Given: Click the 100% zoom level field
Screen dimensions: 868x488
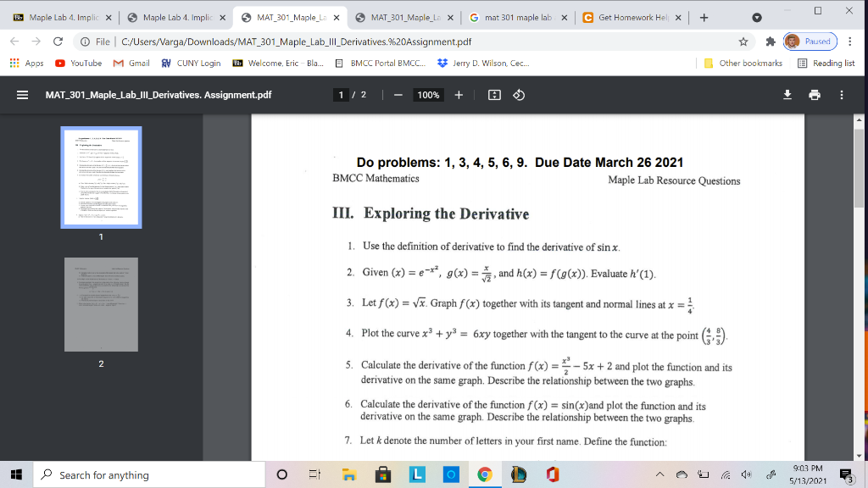Looking at the screenshot, I should pyautogui.click(x=428, y=95).
